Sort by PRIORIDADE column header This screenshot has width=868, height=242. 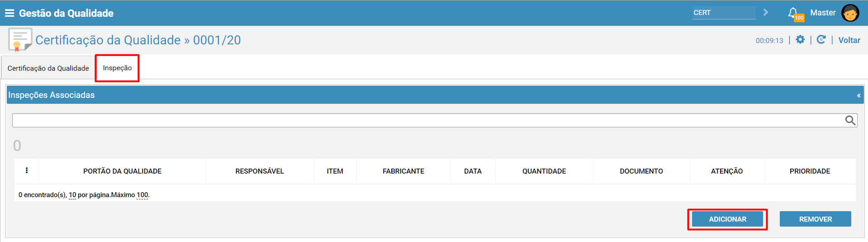point(810,171)
